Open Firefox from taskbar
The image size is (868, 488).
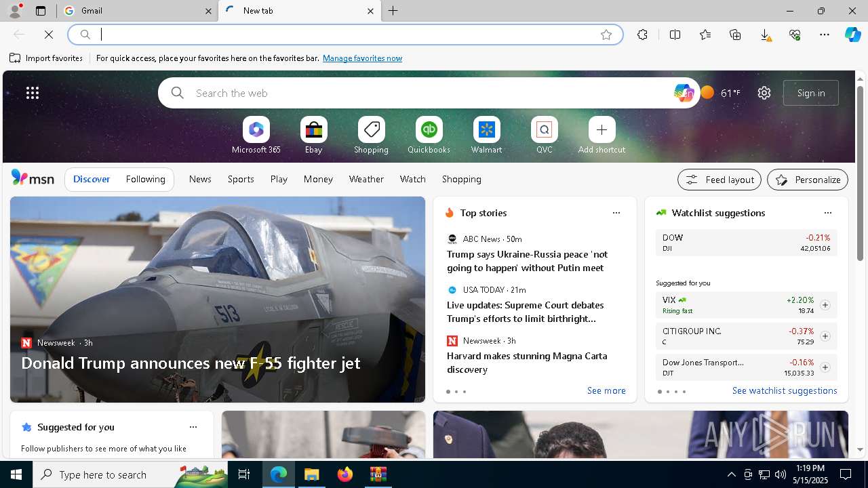(345, 474)
